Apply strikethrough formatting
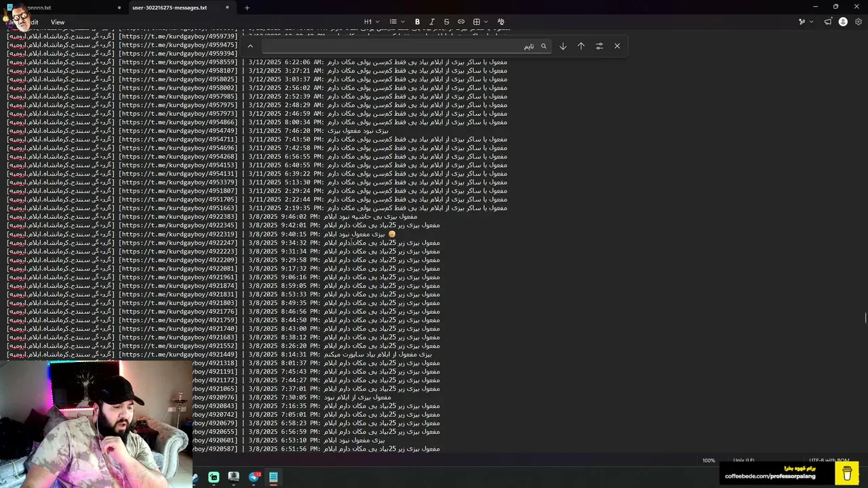The image size is (868, 488). point(446,22)
